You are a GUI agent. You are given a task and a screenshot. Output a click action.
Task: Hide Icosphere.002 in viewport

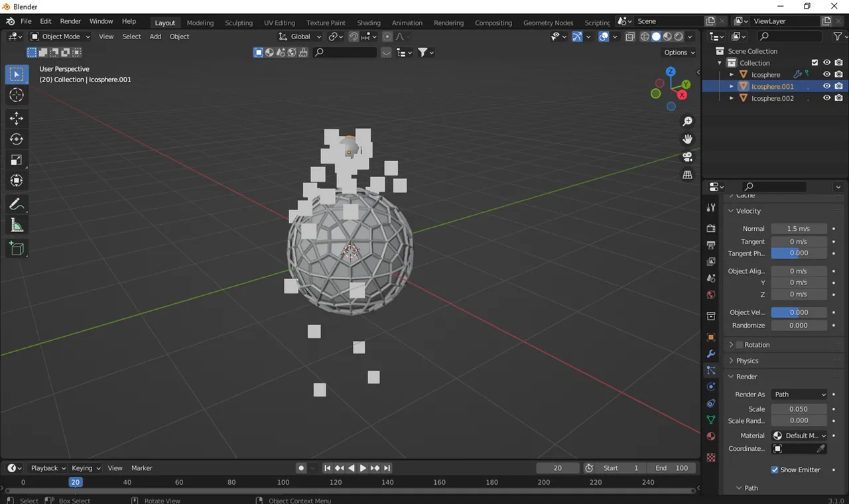pyautogui.click(x=826, y=98)
